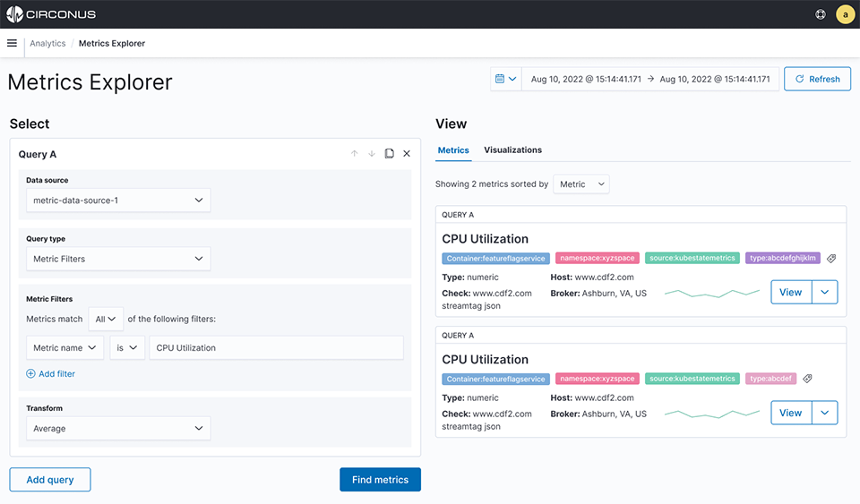This screenshot has height=504, width=860.
Task: Open the user avatar menu
Action: point(845,14)
